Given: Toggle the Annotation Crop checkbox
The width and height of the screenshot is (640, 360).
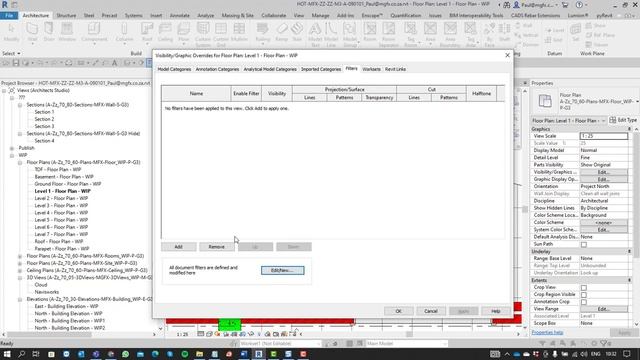Looking at the screenshot, I should pos(584,302).
